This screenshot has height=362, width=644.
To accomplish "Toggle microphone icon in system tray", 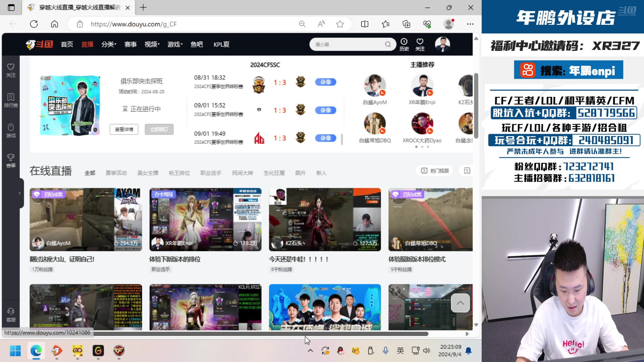I will [x=385, y=351].
